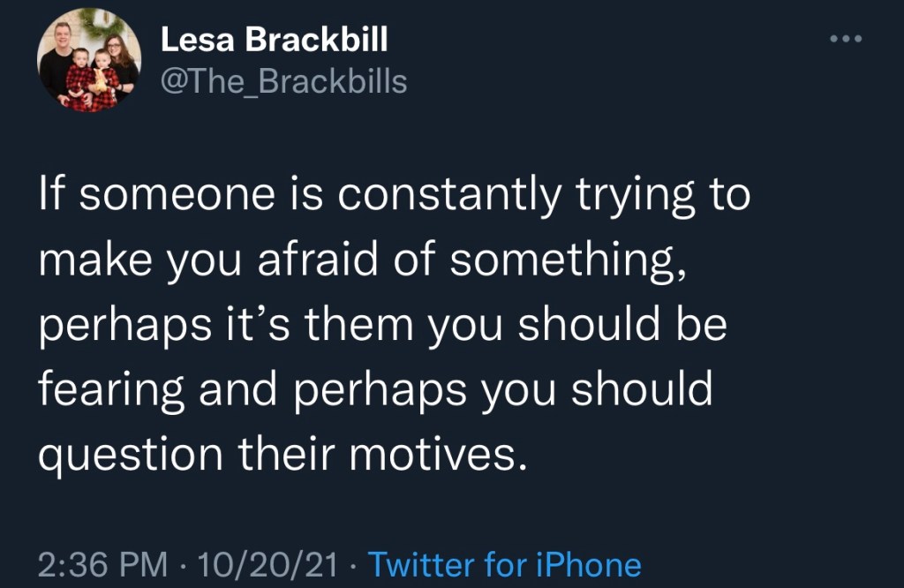Click the @The_Brackbills handle

tap(283, 81)
